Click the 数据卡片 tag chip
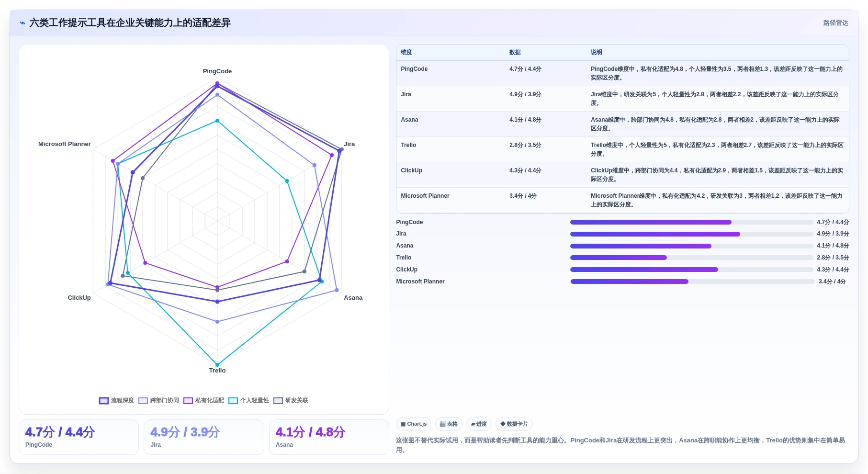Screen dimensions: 868x474 [x=514, y=424]
